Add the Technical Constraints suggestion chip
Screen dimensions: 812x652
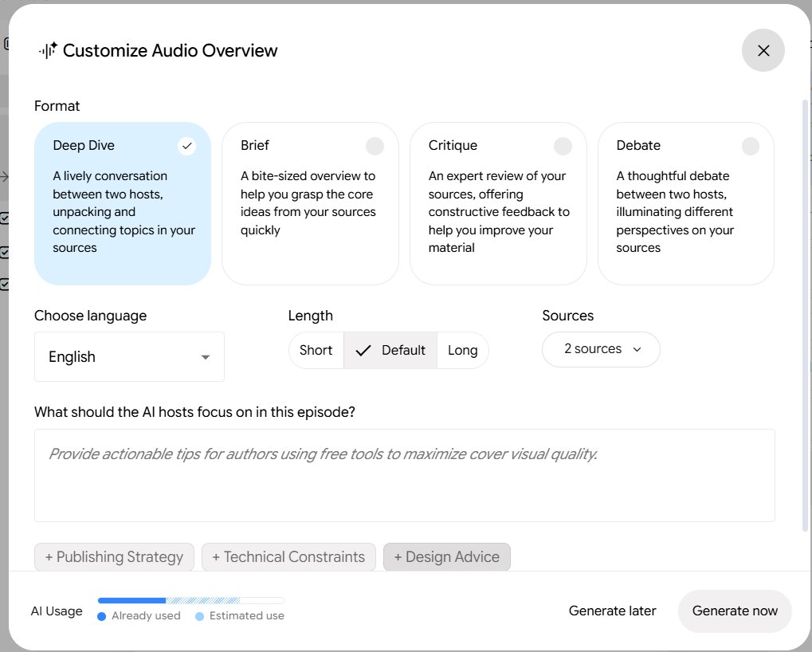[x=288, y=556]
